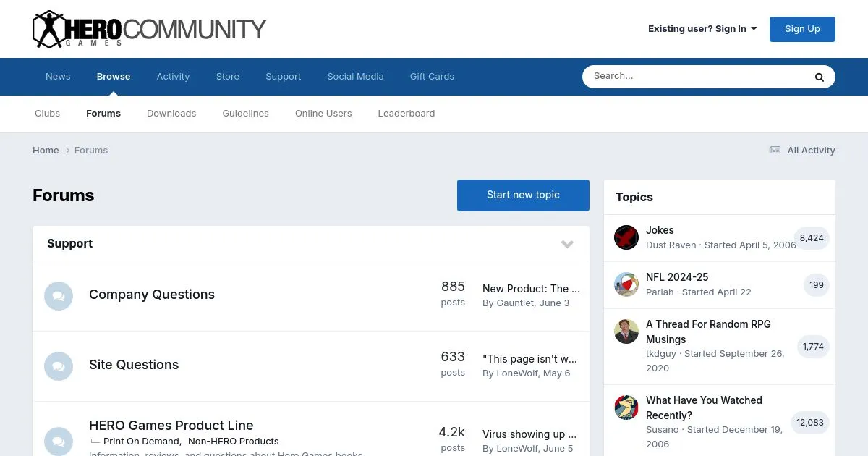Viewport: 868px width, 456px height.
Task: Click Pariah author name
Action: tap(660, 292)
